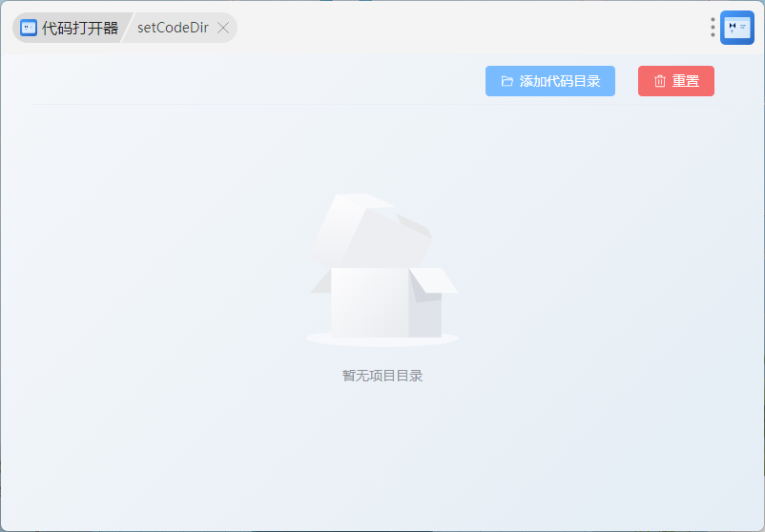Close the setCodeDir tag with X
This screenshot has height=532, width=765.
223,28
